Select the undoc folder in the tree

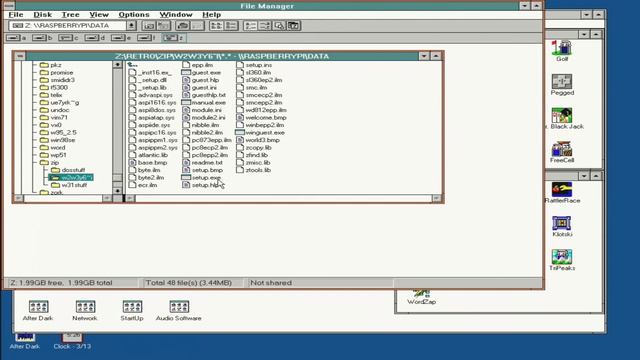click(x=54, y=110)
